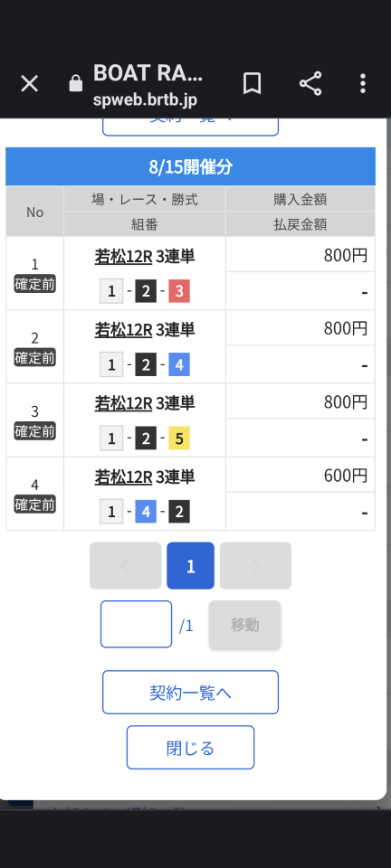Viewport: 391px width, 868px height.
Task: Open 若松12R link in row 2
Action: point(123,330)
